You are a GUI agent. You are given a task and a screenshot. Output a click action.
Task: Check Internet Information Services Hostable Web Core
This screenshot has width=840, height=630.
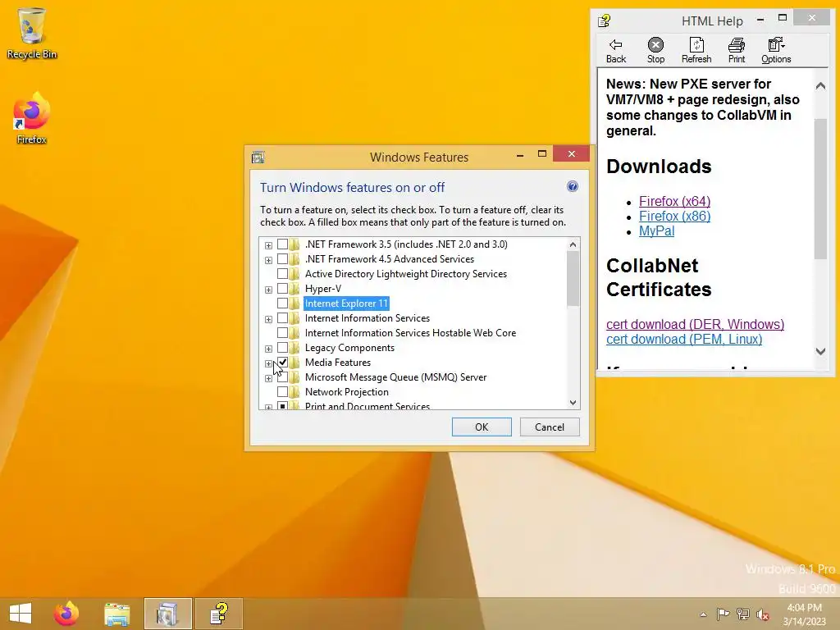tap(282, 333)
